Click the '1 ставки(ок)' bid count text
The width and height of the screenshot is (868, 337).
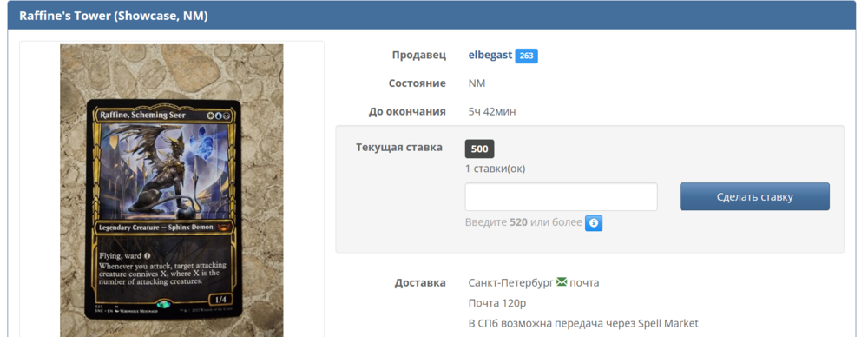point(495,168)
